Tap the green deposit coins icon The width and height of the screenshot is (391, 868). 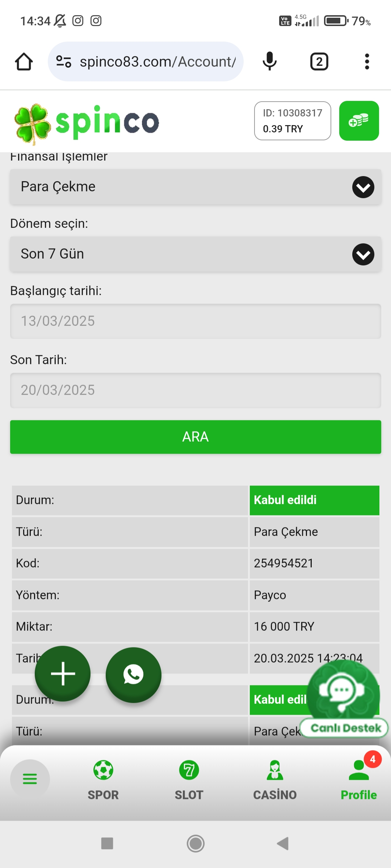pos(359,121)
